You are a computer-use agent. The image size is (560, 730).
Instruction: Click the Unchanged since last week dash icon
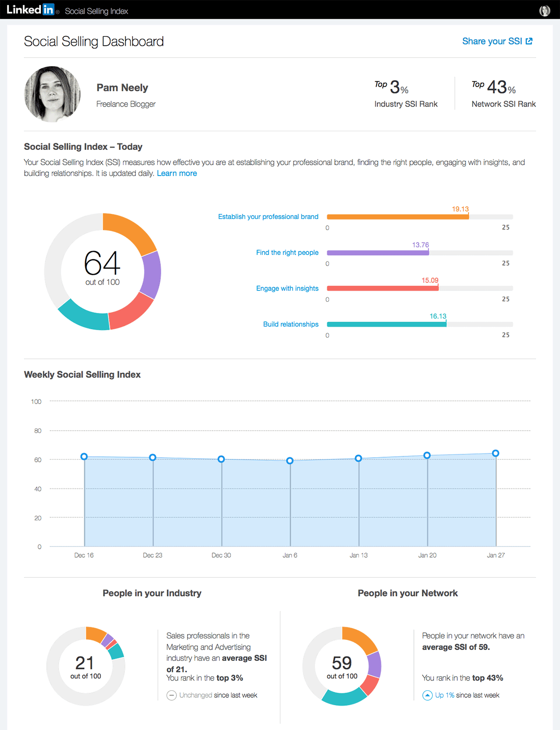[172, 695]
